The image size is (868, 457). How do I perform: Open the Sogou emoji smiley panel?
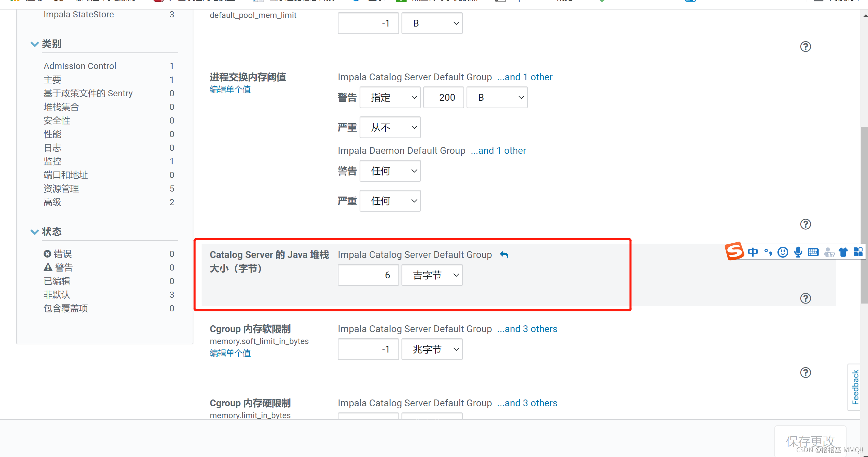783,252
